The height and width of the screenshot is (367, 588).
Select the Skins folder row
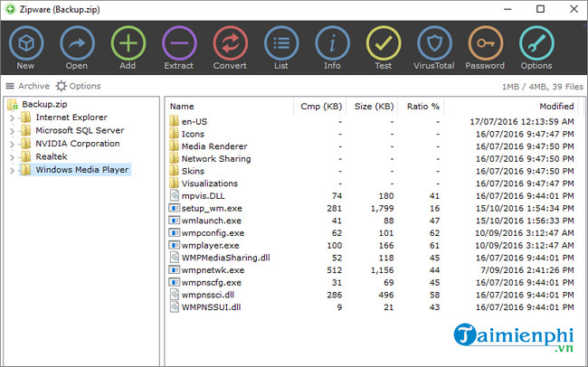tap(371, 171)
